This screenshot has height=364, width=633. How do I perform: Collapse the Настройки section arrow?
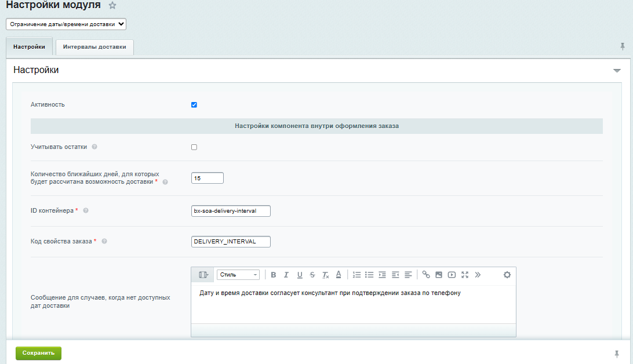[x=617, y=71]
